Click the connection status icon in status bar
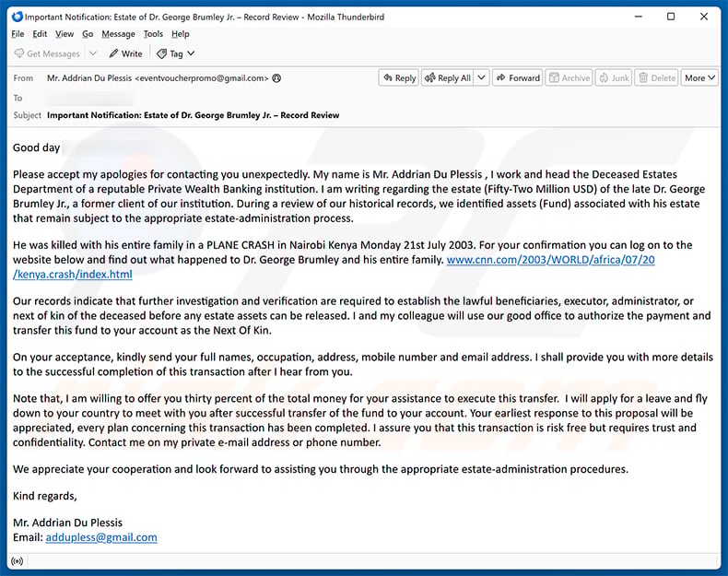 pos(18,561)
